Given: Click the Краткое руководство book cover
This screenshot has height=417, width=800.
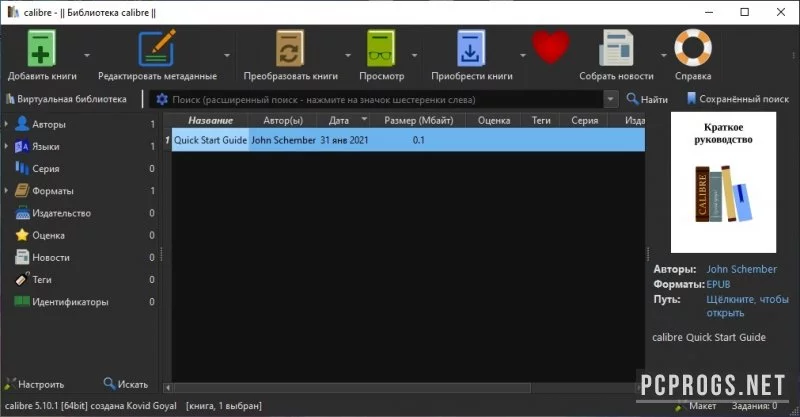Looking at the screenshot, I should 723,182.
